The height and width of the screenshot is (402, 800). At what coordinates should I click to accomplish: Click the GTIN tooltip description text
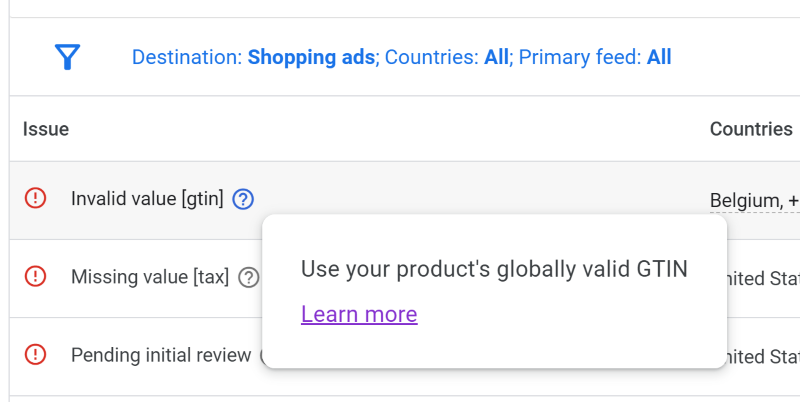coord(494,269)
